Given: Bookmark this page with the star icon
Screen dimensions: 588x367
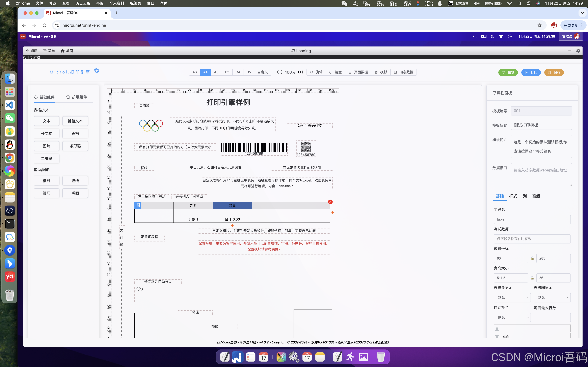Looking at the screenshot, I should (540, 25).
